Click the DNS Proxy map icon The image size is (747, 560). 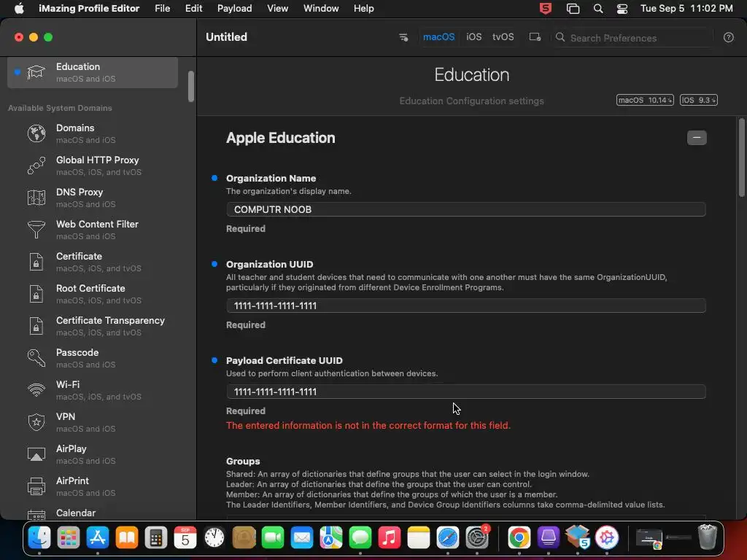tap(36, 198)
